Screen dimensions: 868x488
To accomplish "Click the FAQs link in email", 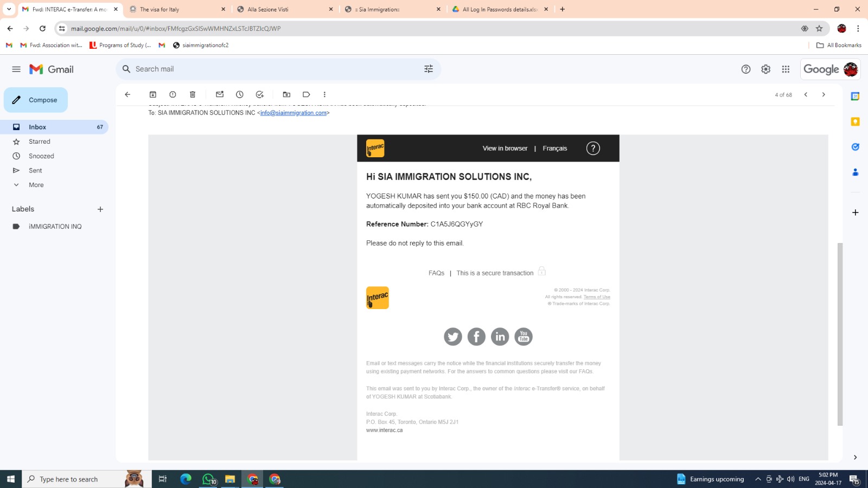I will click(x=436, y=273).
